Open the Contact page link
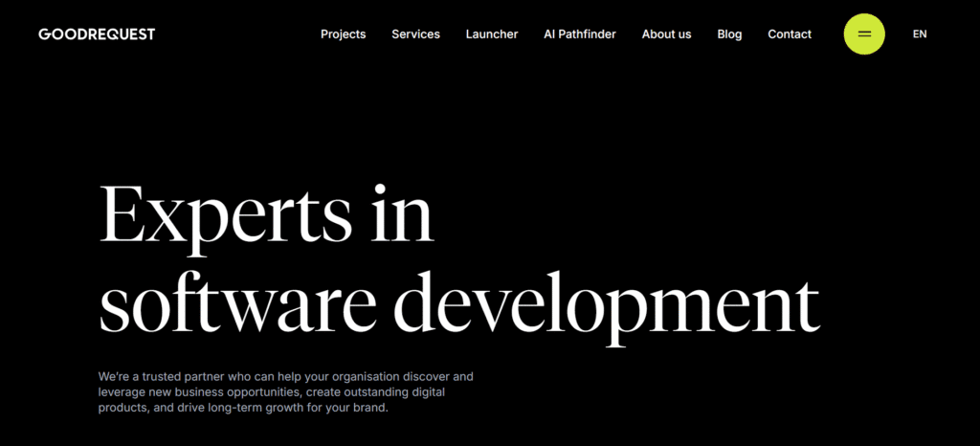 pyautogui.click(x=790, y=34)
